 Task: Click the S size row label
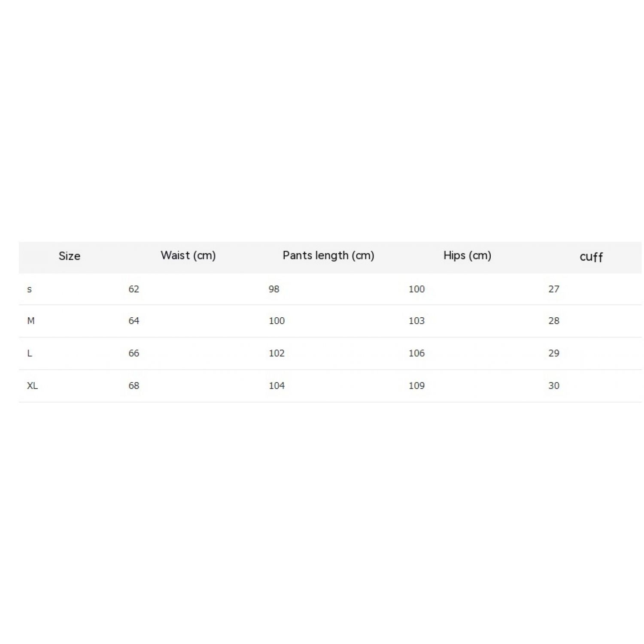pyautogui.click(x=30, y=289)
